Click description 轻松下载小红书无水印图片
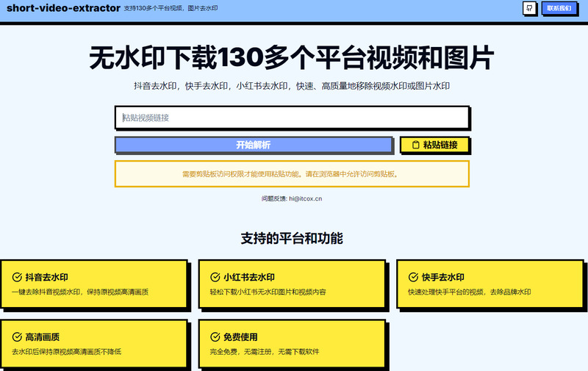The image size is (588, 371). 268,292
